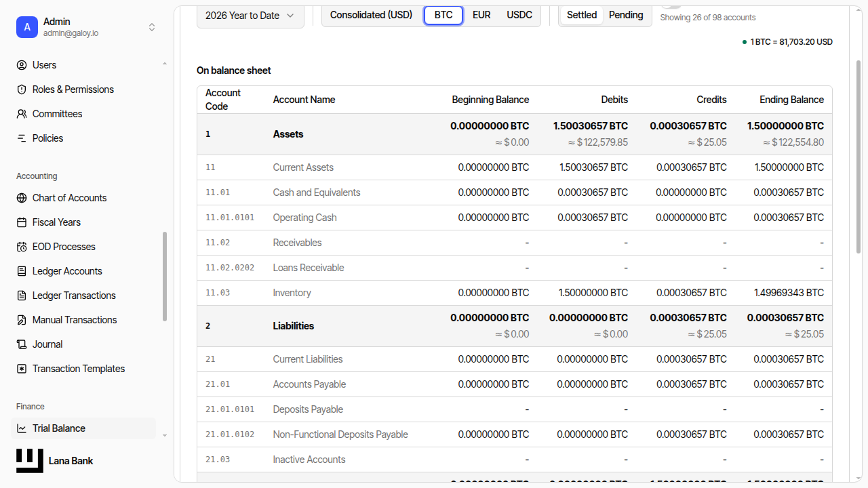Click the Ledger Accounts icon
Screen dimensions: 868x488
22,271
